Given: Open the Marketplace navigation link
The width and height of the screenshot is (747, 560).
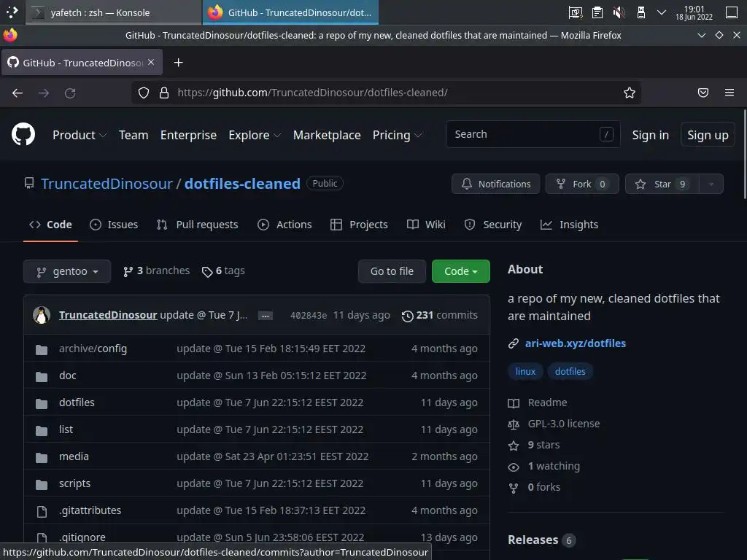Looking at the screenshot, I should [327, 135].
